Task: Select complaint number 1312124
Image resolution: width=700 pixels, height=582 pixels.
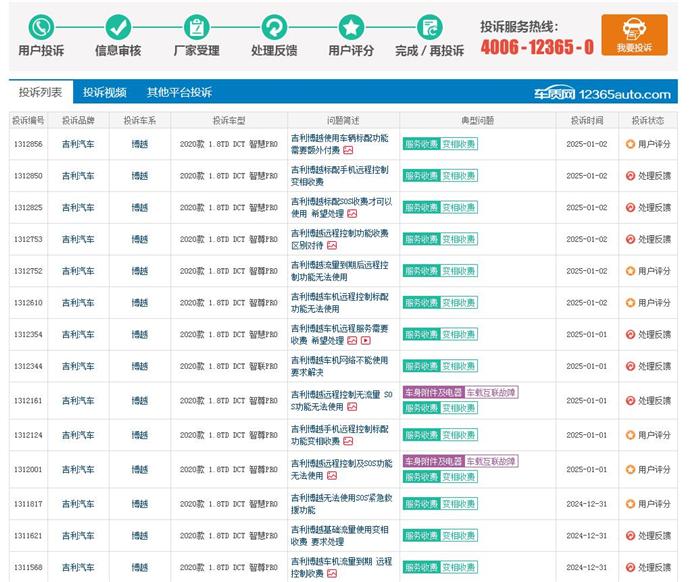Action: (x=28, y=435)
